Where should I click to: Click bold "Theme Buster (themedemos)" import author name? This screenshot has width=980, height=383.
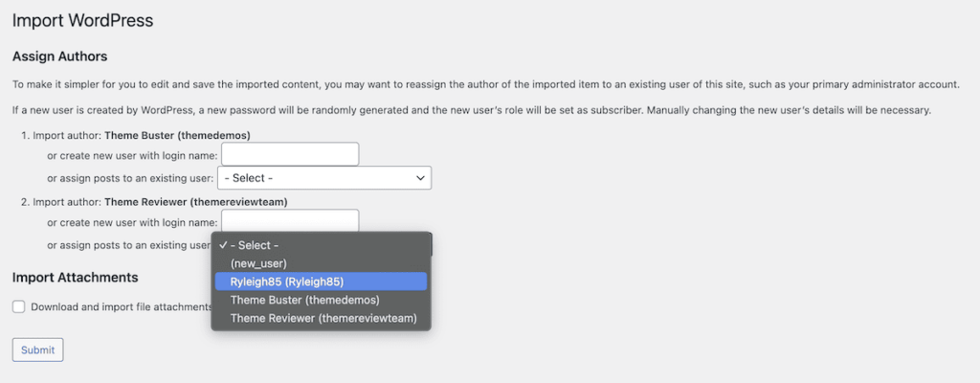tap(176, 135)
